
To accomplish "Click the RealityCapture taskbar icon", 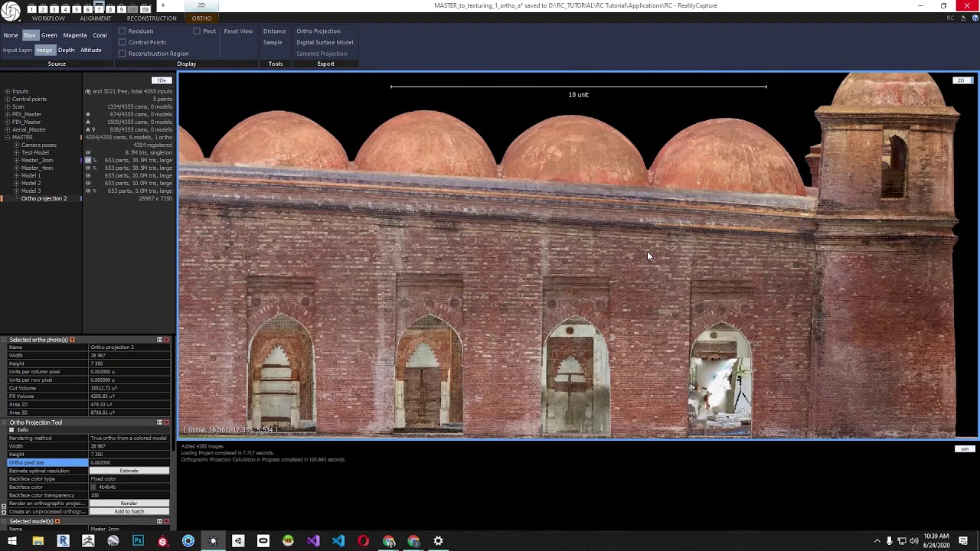I will tap(213, 541).
